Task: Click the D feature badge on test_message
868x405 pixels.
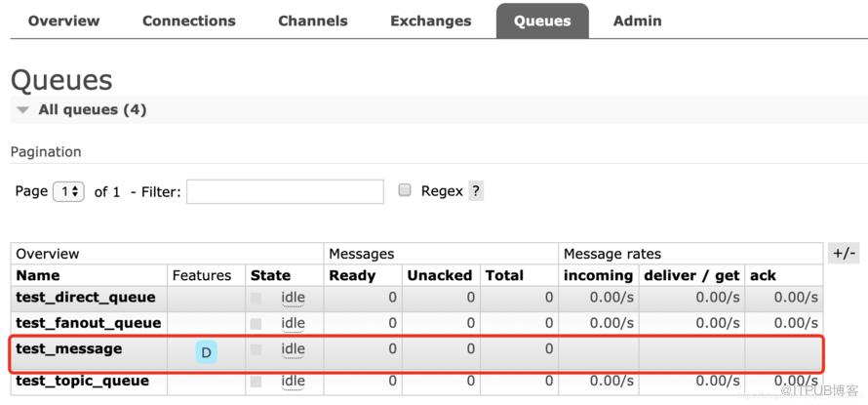Action: (206, 352)
